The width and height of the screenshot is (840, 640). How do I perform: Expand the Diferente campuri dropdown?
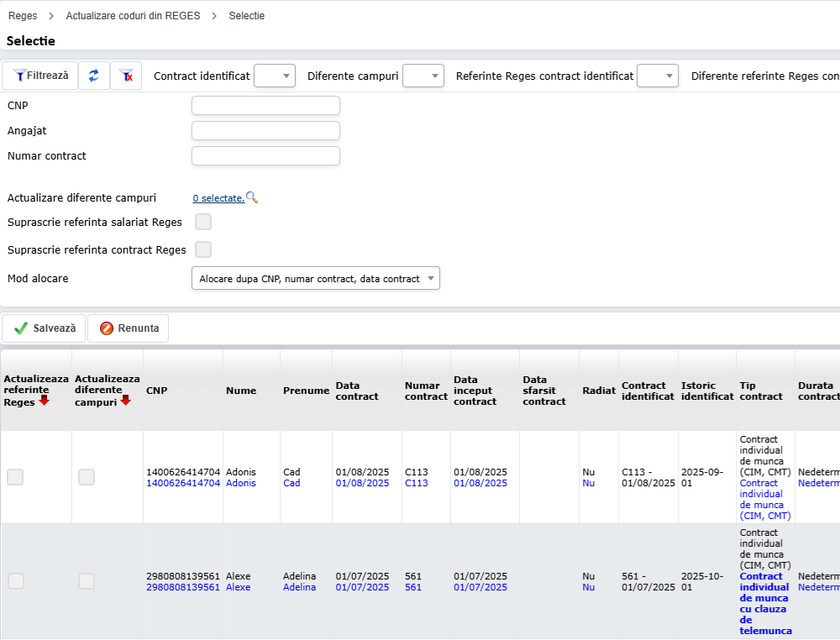(x=423, y=76)
